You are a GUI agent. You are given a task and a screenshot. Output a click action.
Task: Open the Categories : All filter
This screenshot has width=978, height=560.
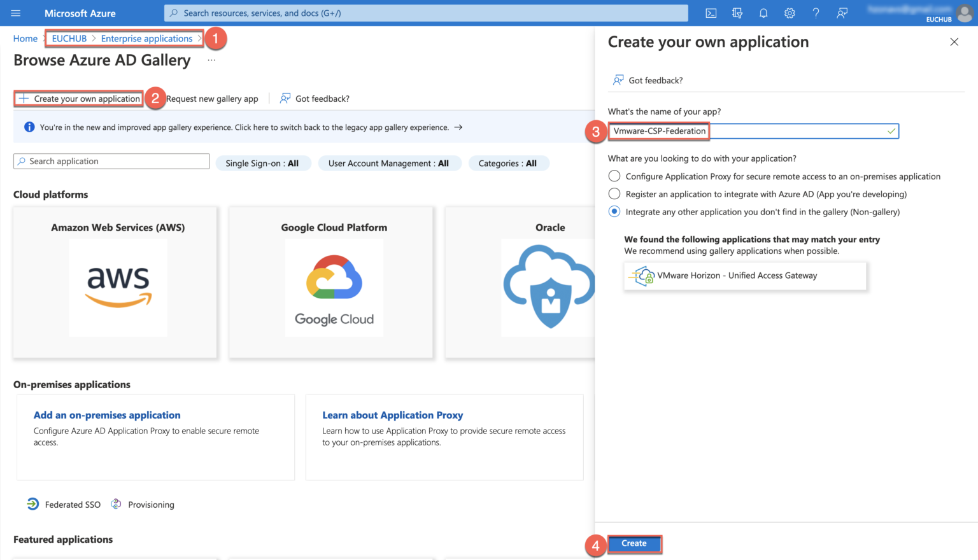pos(507,164)
